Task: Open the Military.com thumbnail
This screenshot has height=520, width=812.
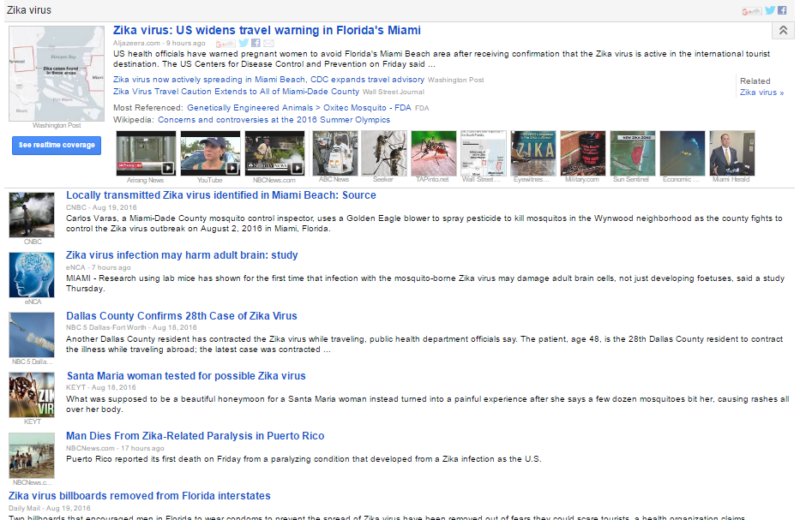Action: [583, 153]
